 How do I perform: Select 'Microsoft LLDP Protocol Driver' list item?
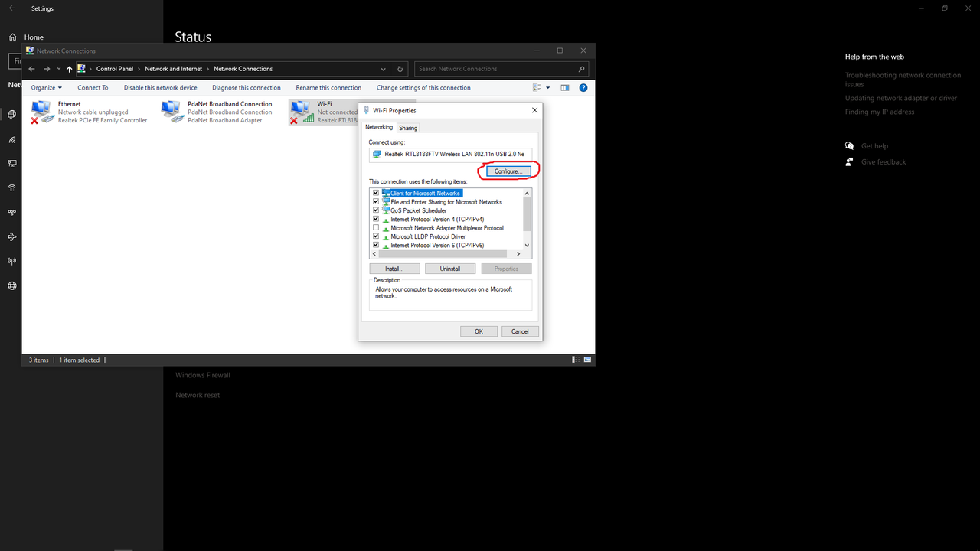pos(428,236)
